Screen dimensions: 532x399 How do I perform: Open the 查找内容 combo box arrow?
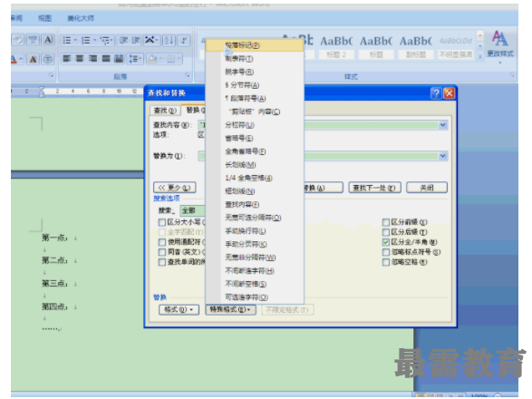pos(442,125)
